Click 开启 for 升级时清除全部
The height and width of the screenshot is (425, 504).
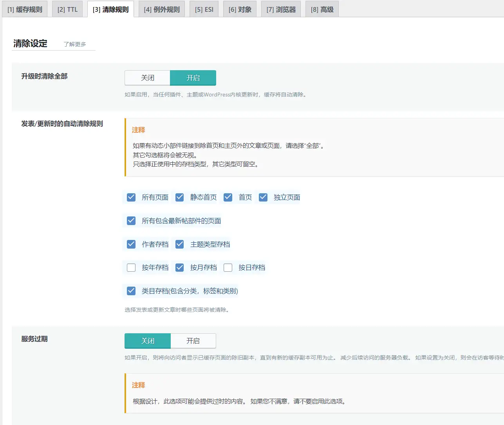coord(193,78)
